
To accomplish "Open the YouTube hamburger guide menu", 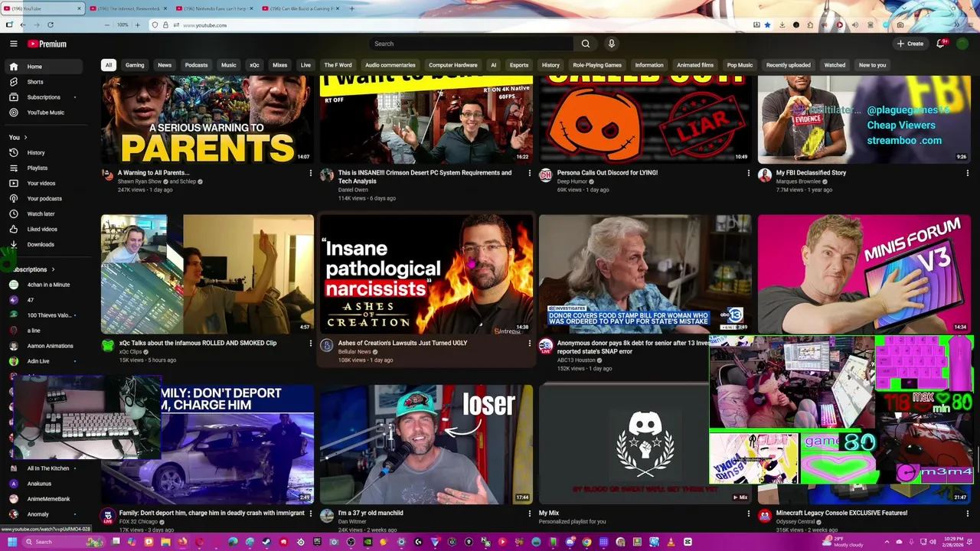I will pyautogui.click(x=13, y=44).
